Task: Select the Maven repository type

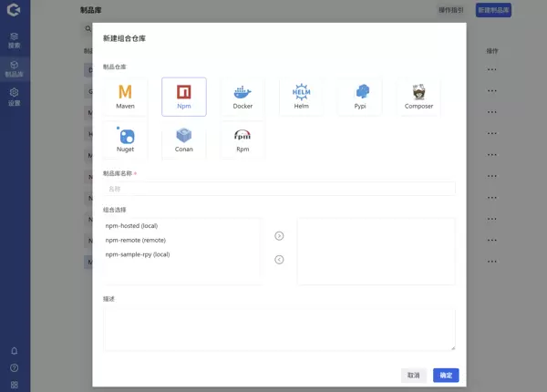Action: (x=125, y=96)
